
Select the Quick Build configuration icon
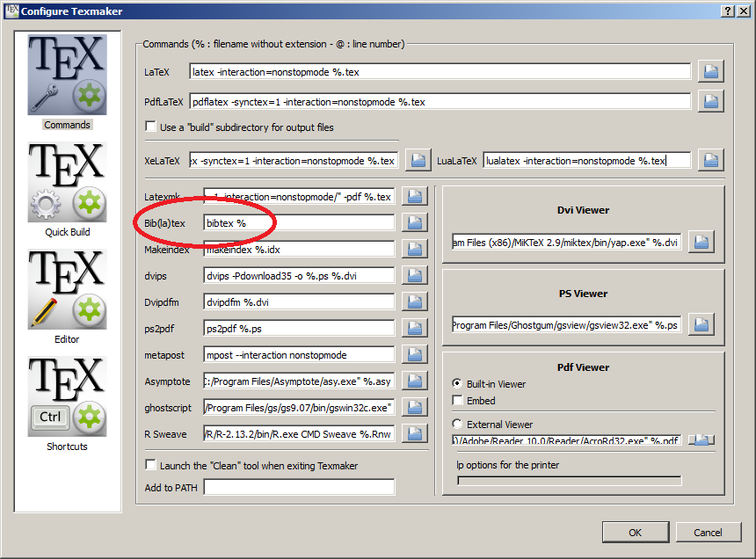click(67, 181)
